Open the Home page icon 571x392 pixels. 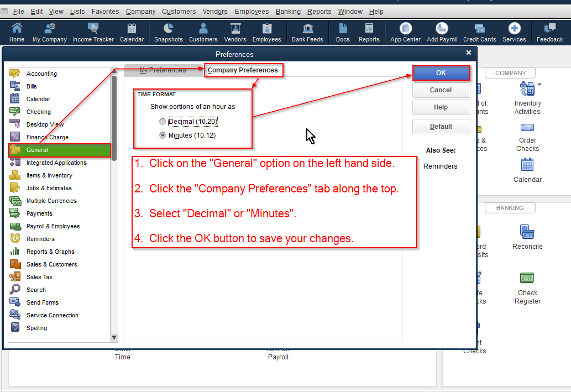pyautogui.click(x=17, y=32)
